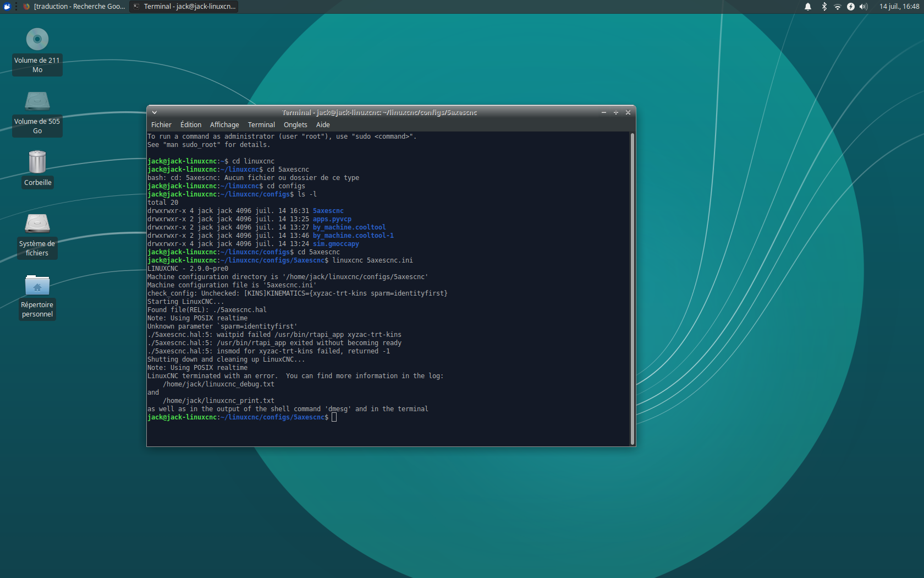Click the terminal prompt cursor at bottom
The image size is (924, 578).
tap(334, 417)
